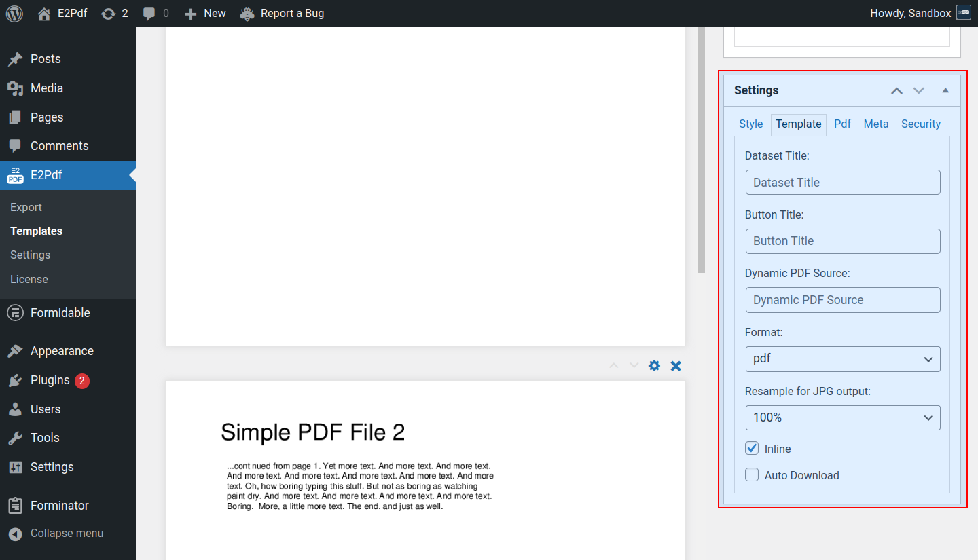Move Settings panel down with chevron
The width and height of the screenshot is (978, 560).
(919, 90)
